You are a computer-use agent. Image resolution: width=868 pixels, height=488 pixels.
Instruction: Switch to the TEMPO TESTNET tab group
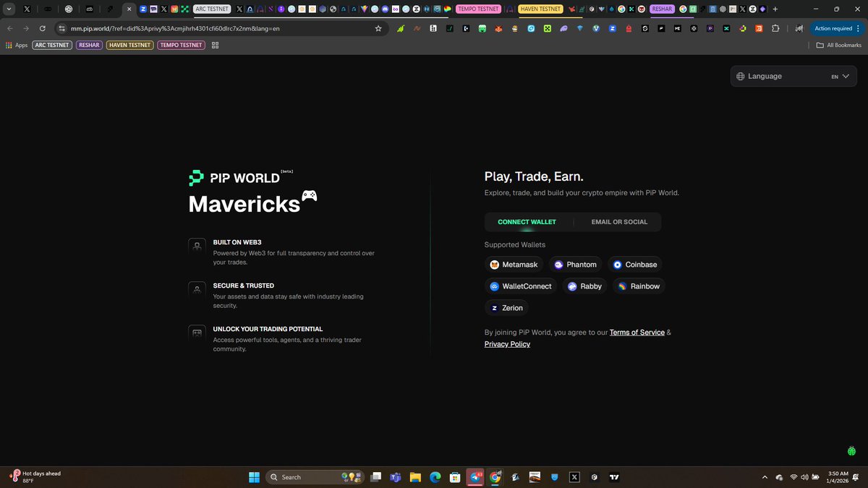point(479,9)
